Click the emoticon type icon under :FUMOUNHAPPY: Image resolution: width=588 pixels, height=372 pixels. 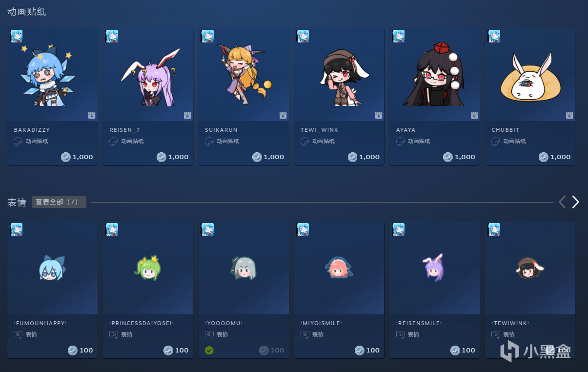[x=18, y=335]
